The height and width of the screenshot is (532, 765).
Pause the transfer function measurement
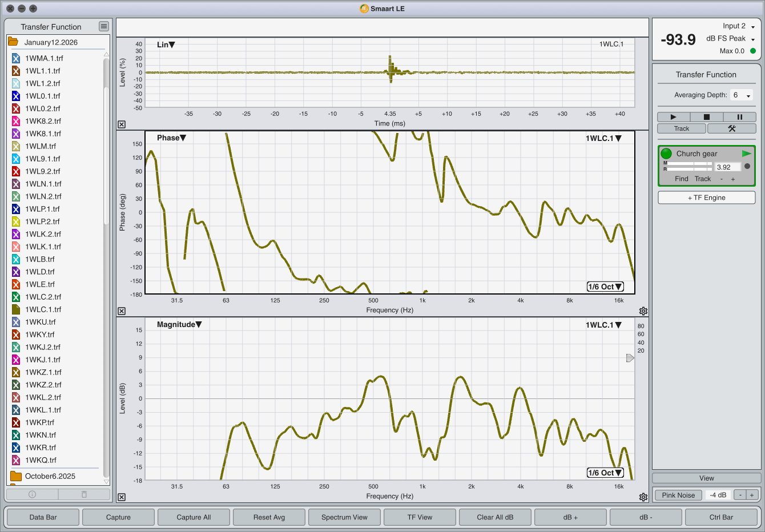739,116
